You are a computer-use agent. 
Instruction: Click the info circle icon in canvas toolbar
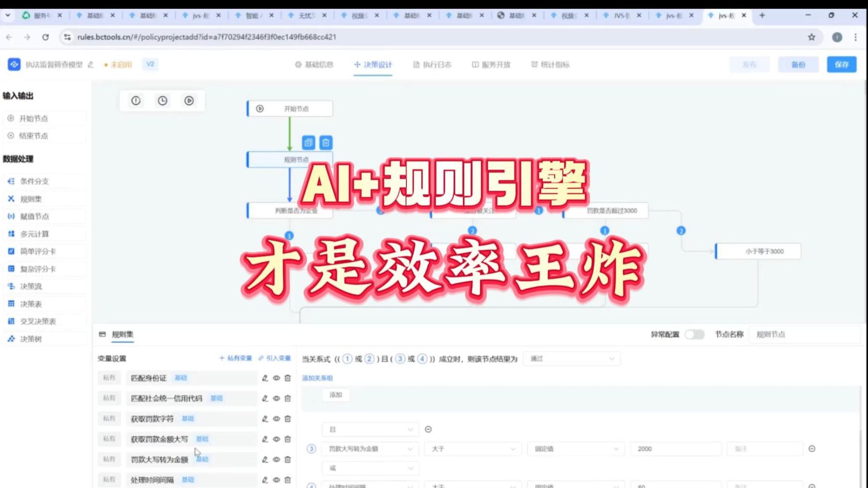click(x=136, y=101)
